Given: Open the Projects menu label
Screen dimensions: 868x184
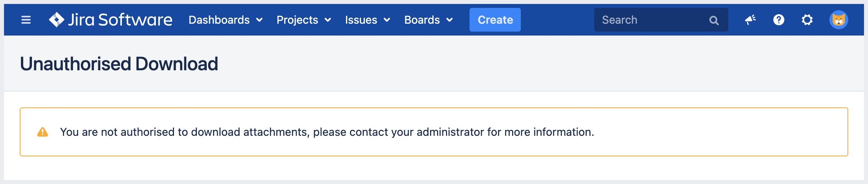Looking at the screenshot, I should coord(297,20).
